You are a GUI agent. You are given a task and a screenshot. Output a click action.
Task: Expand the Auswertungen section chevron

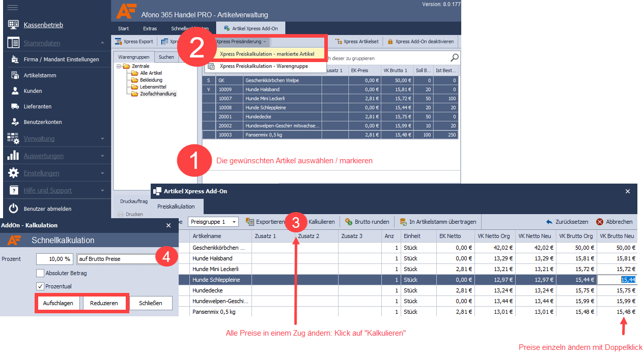click(102, 156)
